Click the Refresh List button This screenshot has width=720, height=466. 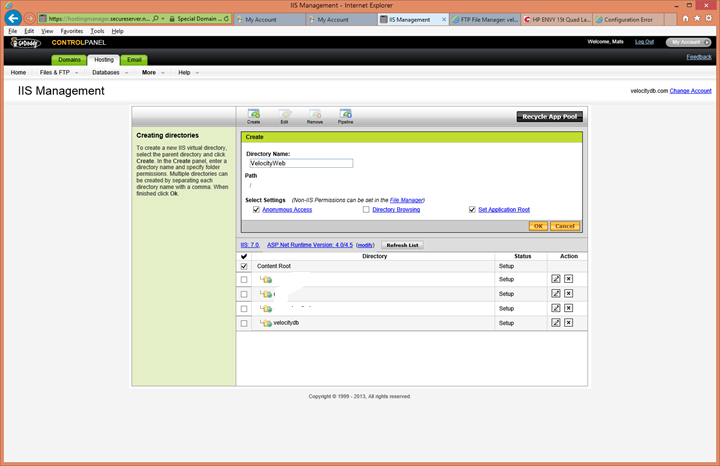coord(402,245)
